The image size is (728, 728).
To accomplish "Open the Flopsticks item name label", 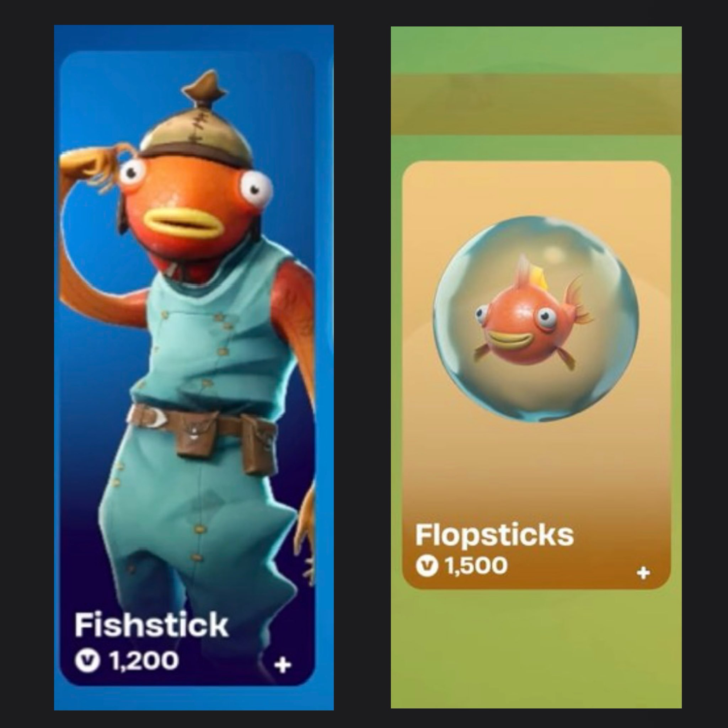I will [x=494, y=535].
